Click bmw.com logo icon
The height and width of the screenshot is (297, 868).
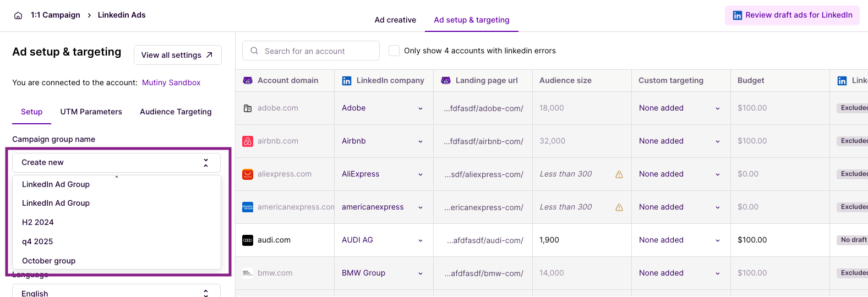tap(248, 273)
